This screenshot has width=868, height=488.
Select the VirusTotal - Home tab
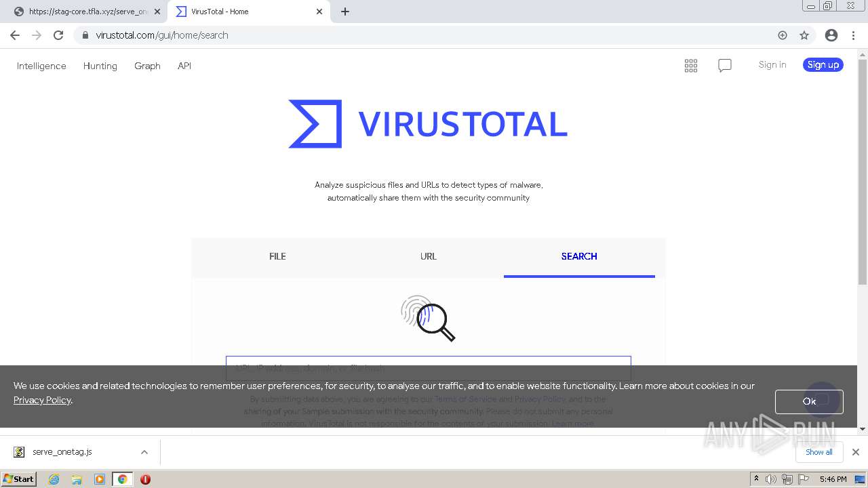click(249, 12)
